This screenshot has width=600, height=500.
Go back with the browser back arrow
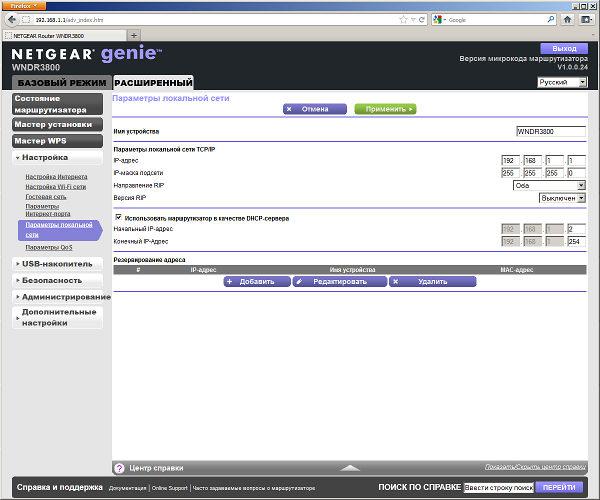pos(12,20)
